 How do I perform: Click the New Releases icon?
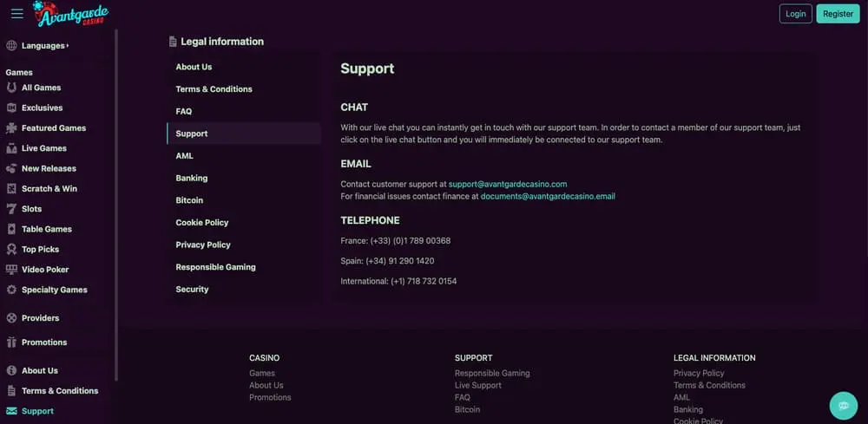tap(11, 168)
